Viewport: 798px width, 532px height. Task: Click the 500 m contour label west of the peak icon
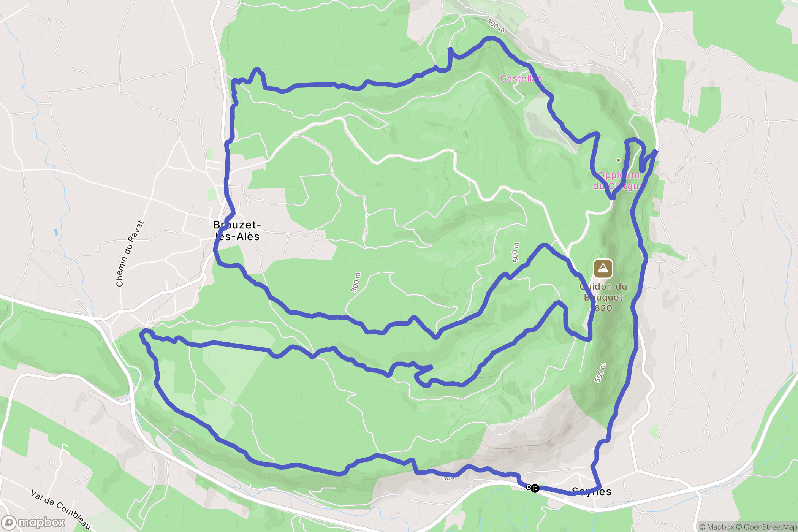515,252
